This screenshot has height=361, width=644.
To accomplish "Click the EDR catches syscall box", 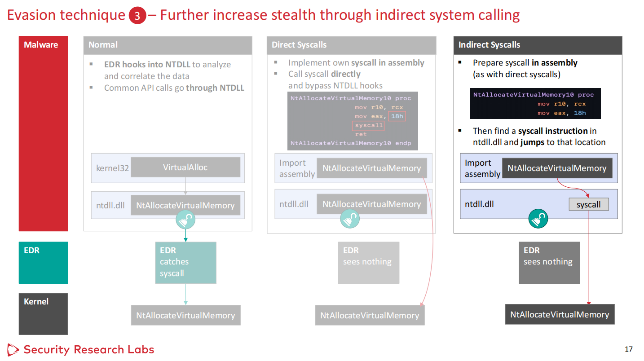I will pyautogui.click(x=185, y=263).
